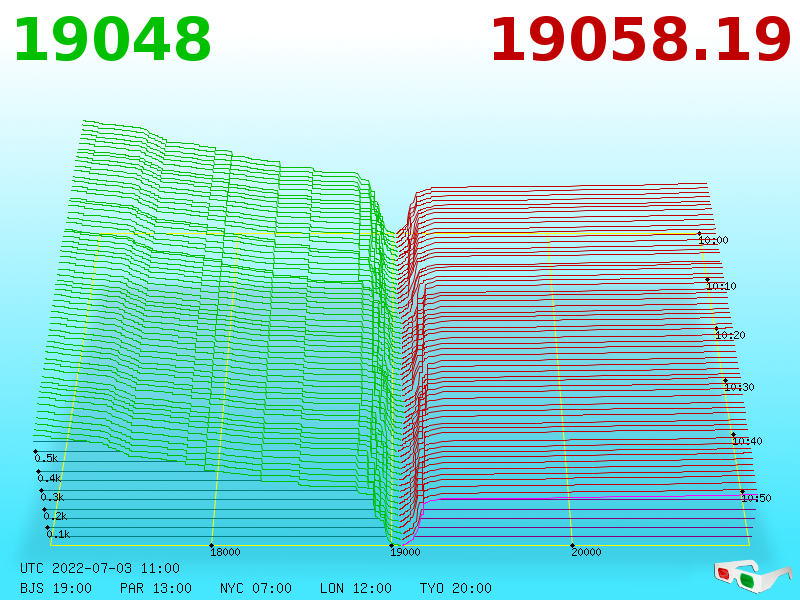800x600 pixels.
Task: Click the 10:00 time axis label
Action: click(x=713, y=240)
